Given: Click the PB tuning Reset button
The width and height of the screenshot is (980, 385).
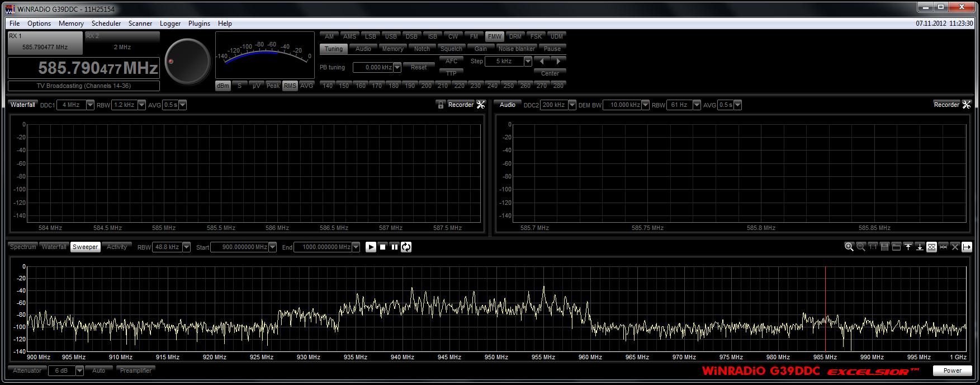Looking at the screenshot, I should [419, 67].
